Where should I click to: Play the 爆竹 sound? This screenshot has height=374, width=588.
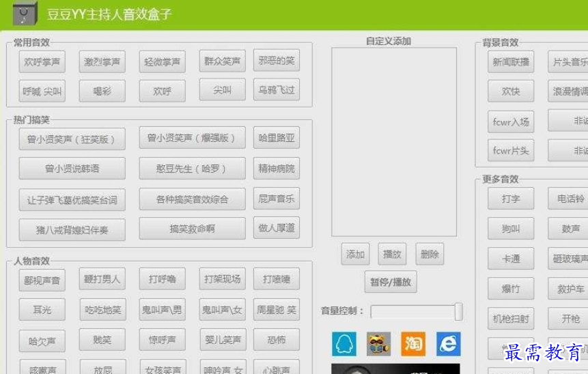[x=511, y=289]
